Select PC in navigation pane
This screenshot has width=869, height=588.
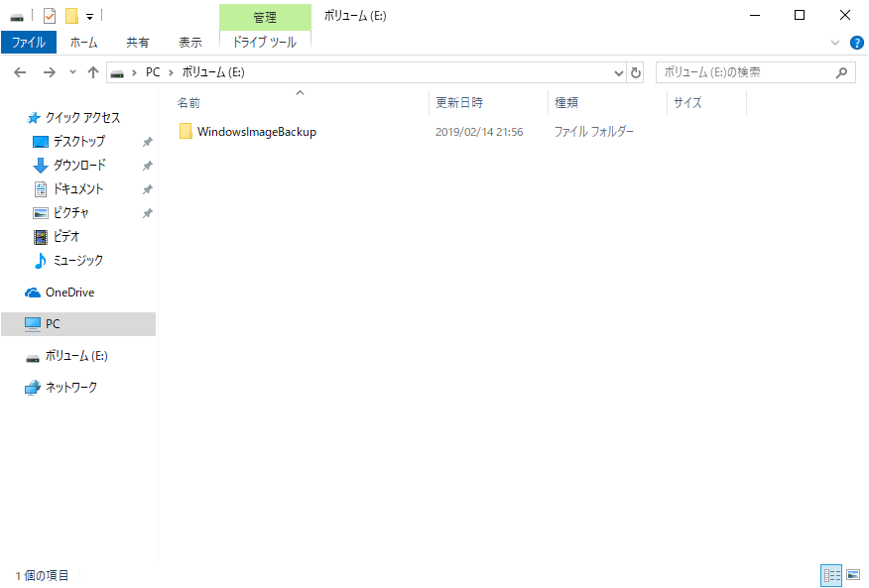pos(78,323)
